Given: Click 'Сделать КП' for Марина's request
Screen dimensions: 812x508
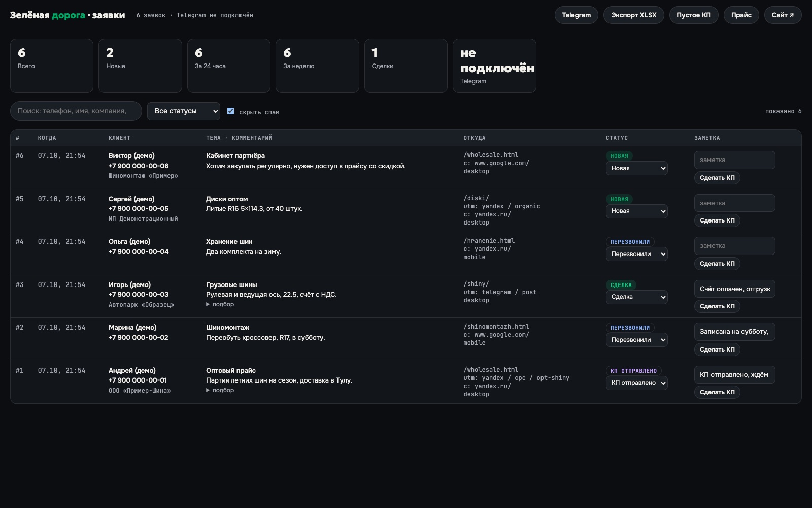Looking at the screenshot, I should pos(717,350).
